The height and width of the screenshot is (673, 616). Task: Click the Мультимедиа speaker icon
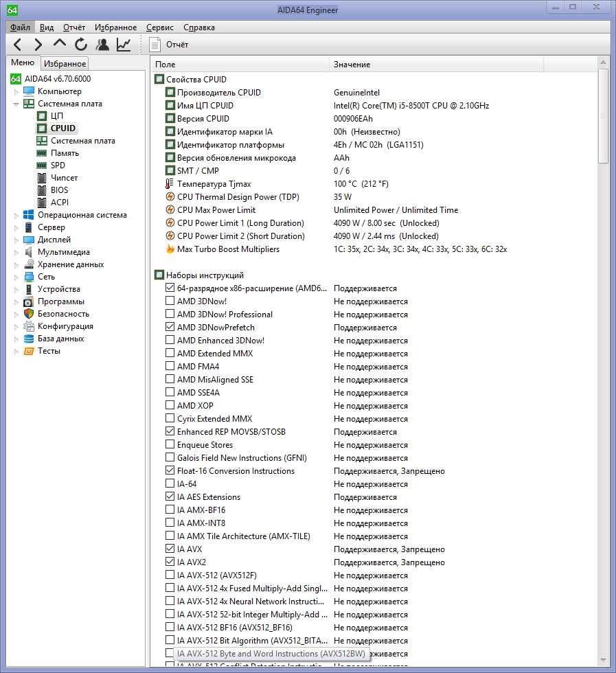pos(29,252)
